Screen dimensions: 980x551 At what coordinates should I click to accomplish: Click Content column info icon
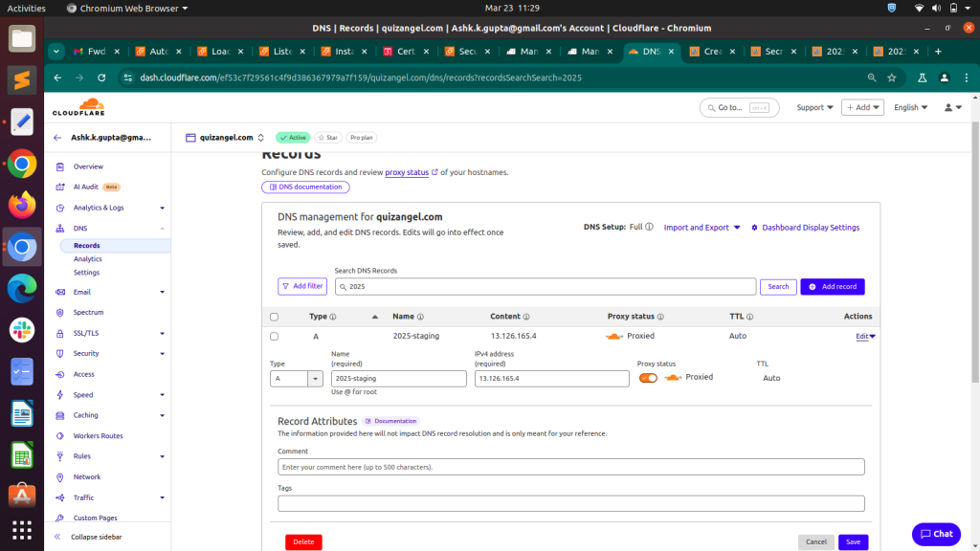click(526, 317)
